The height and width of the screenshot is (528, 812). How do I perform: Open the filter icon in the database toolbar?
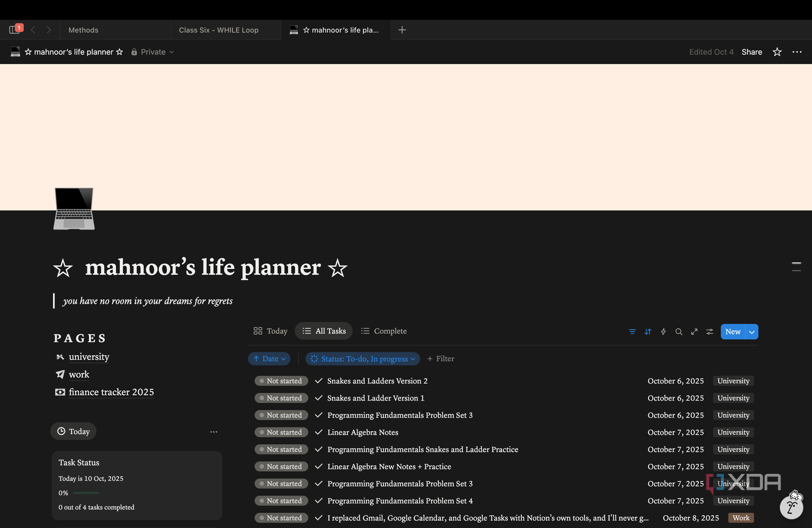click(632, 332)
